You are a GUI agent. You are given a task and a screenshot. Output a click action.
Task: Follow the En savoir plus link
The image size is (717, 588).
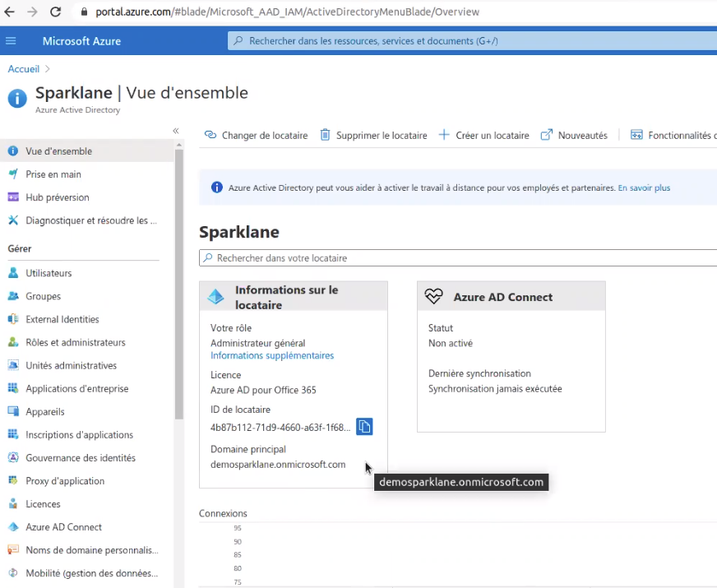(x=644, y=188)
